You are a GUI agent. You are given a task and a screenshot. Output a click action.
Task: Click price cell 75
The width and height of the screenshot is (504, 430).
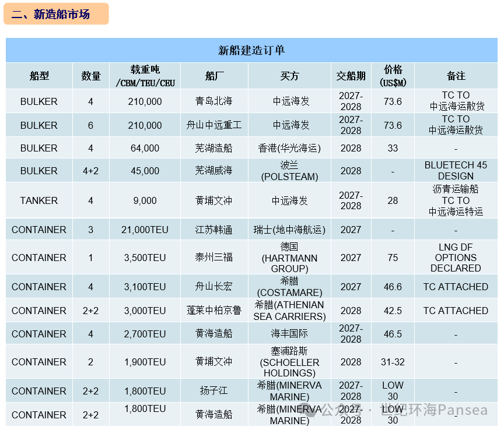393,258
